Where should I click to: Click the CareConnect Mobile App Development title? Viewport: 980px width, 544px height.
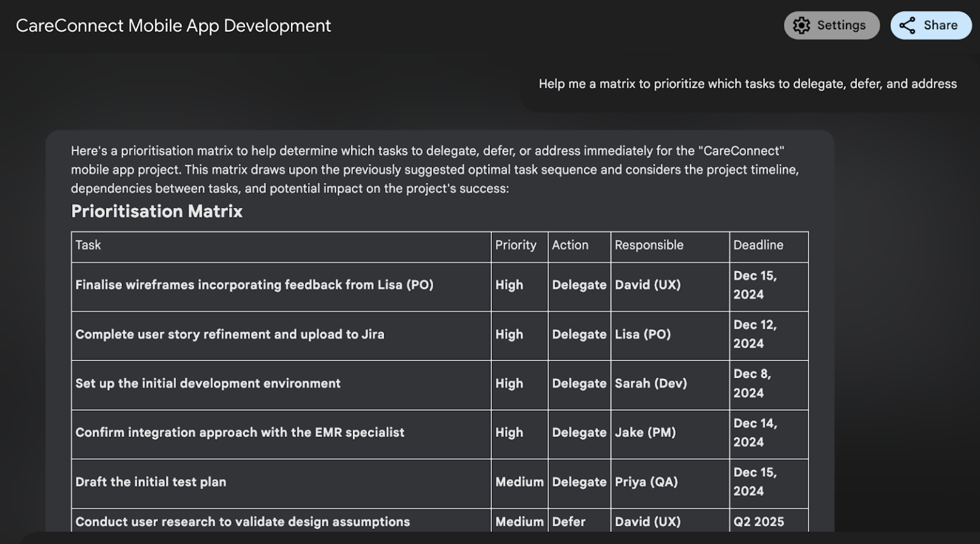(174, 26)
